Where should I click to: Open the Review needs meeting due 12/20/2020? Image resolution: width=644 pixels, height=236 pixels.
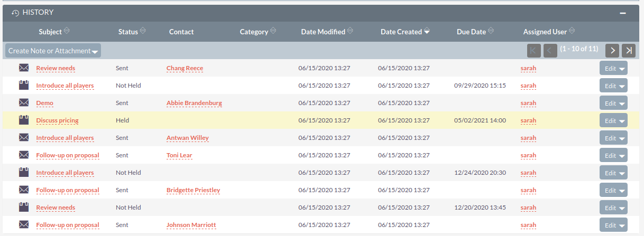(x=56, y=207)
